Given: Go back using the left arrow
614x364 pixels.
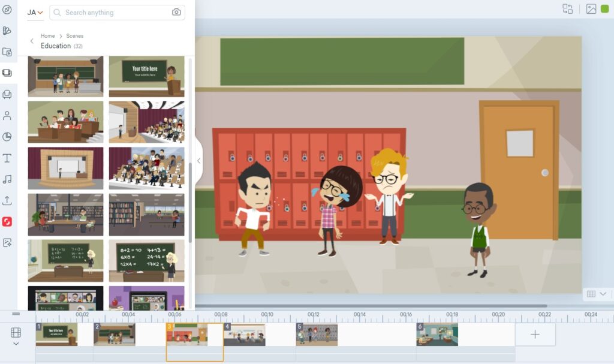Looking at the screenshot, I should point(32,41).
